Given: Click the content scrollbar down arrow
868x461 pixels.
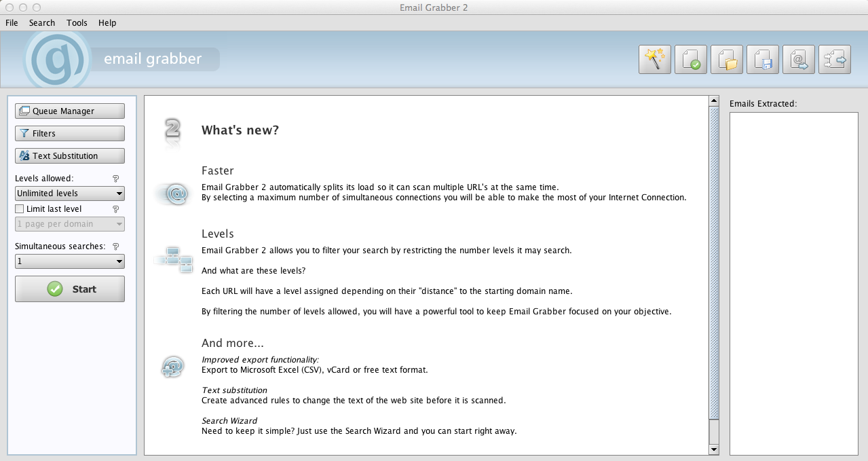Looking at the screenshot, I should coord(714,449).
